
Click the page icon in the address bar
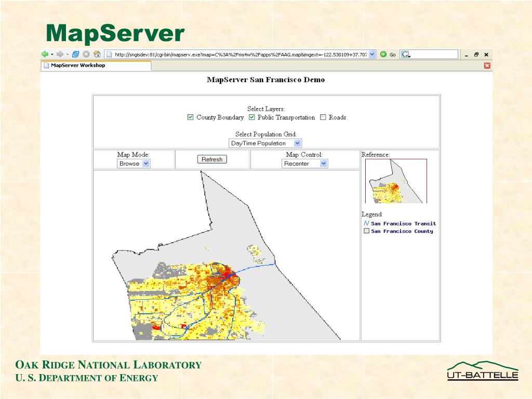pyautogui.click(x=109, y=54)
